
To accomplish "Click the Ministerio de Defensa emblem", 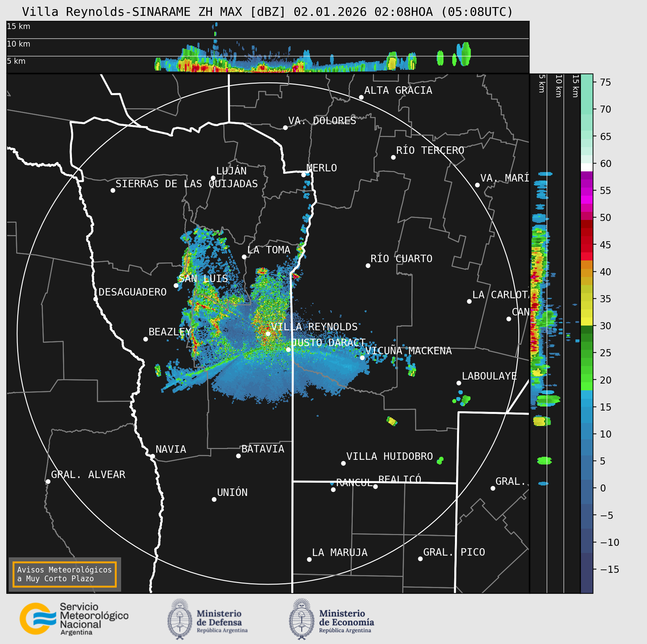I will 180,619.
